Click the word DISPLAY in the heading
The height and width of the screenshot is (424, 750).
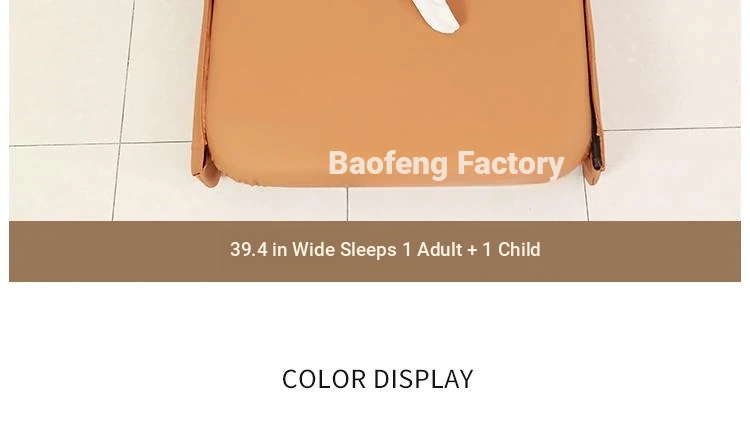(423, 379)
